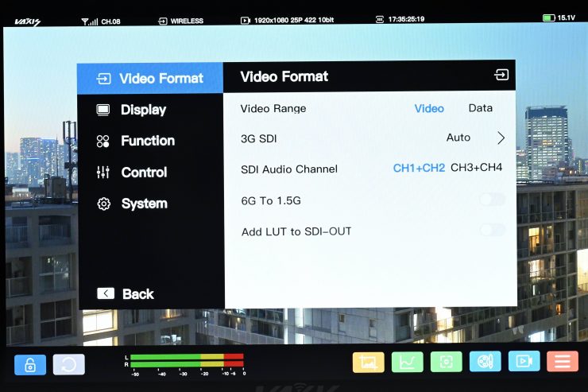Open the green waveform graph tool
Image resolution: width=588 pixels, height=392 pixels.
click(407, 362)
